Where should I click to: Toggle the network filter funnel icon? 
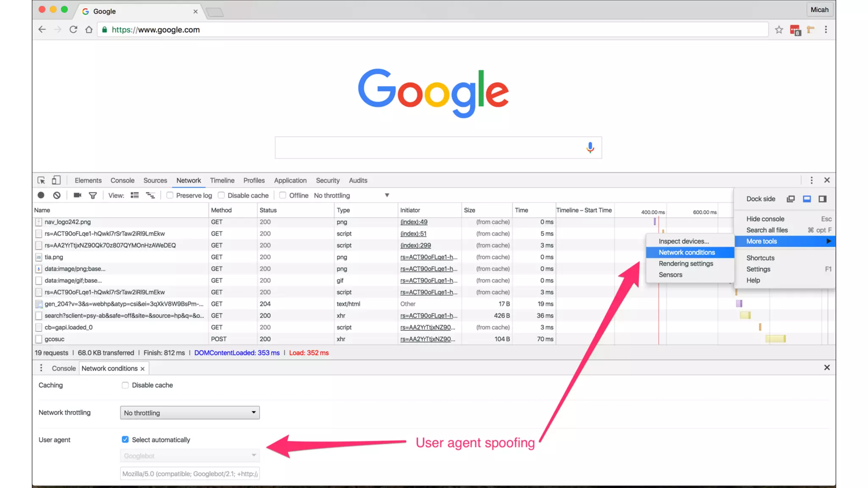coord(92,195)
